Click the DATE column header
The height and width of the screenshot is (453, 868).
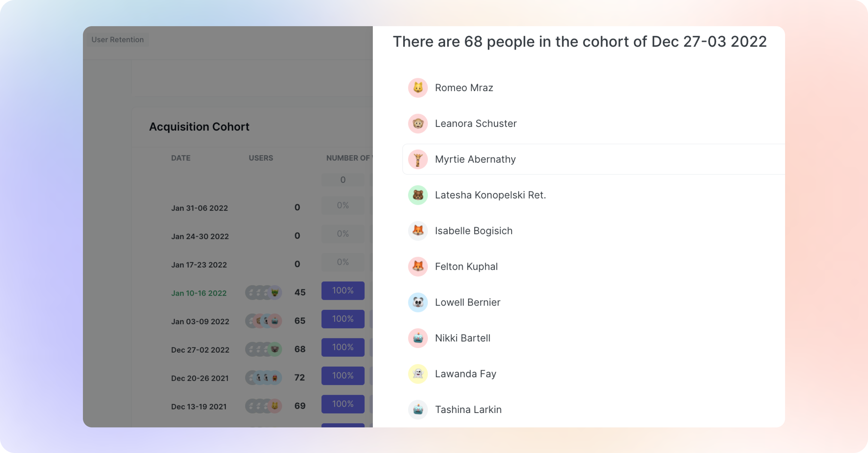click(181, 158)
